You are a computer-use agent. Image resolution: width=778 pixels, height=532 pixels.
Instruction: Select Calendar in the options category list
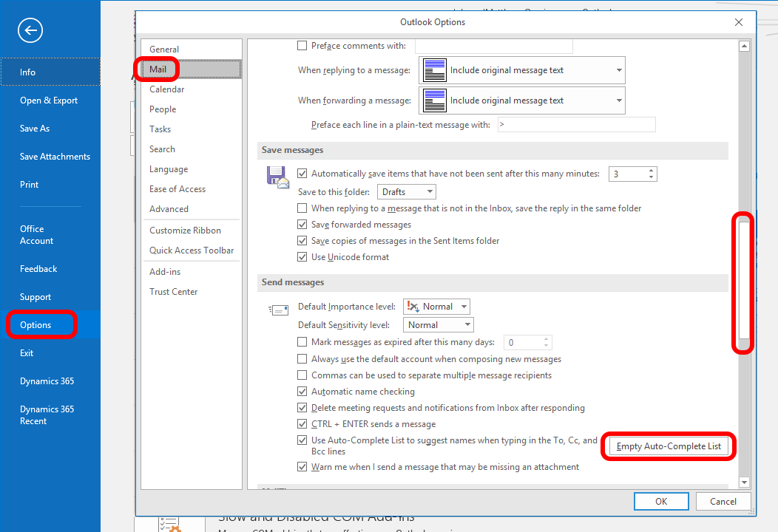(167, 89)
